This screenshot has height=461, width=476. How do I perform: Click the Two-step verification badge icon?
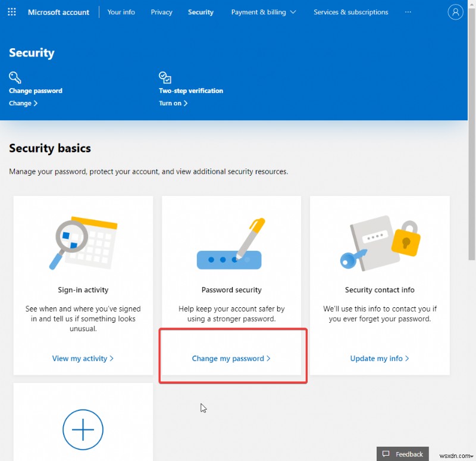[165, 77]
